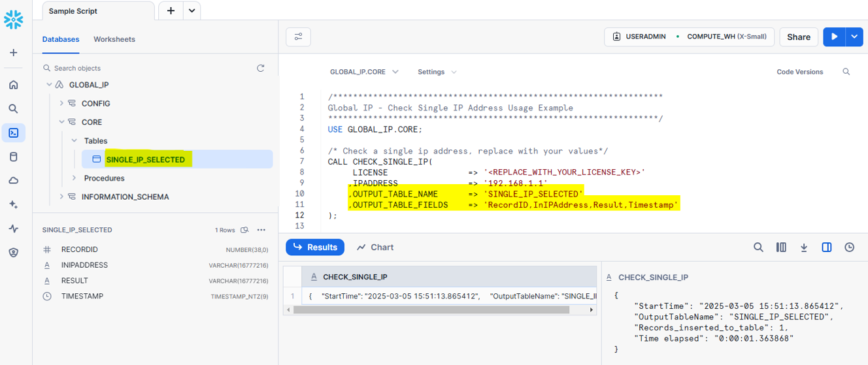This screenshot has height=365, width=868.
Task: Click the CALL CHECK_SINGLE_IP( line
Action: [x=380, y=161]
